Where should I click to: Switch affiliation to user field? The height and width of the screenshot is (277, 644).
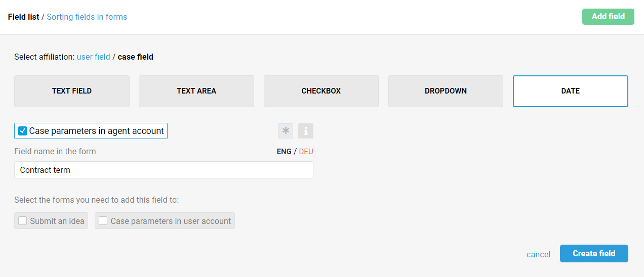93,57
